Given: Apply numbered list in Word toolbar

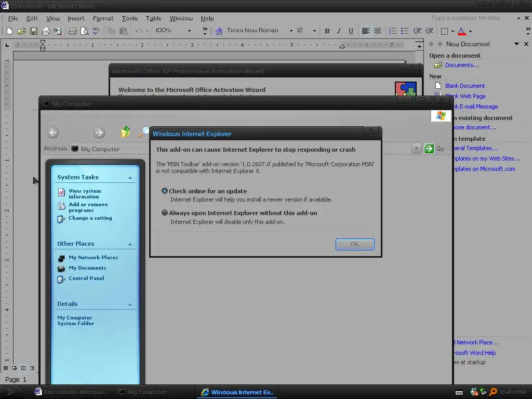Looking at the screenshot, I should pos(393,31).
